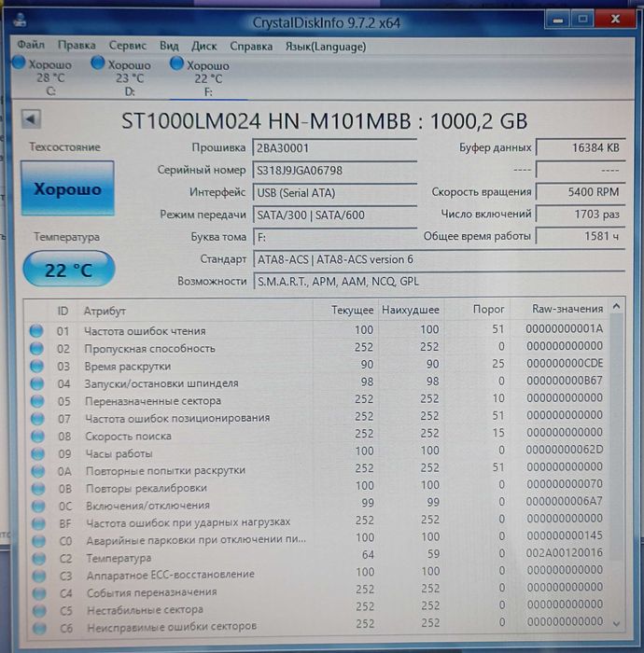Open the Диск menu

coord(203,46)
